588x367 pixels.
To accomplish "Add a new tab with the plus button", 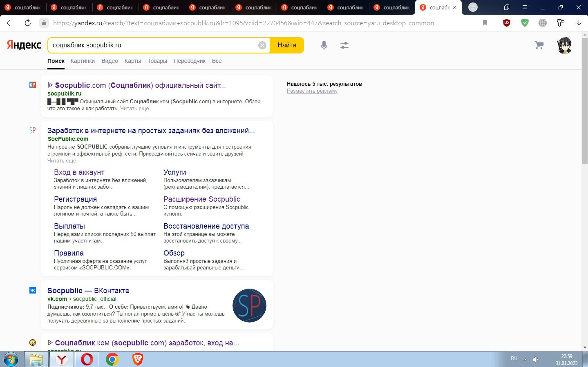I will point(473,7).
